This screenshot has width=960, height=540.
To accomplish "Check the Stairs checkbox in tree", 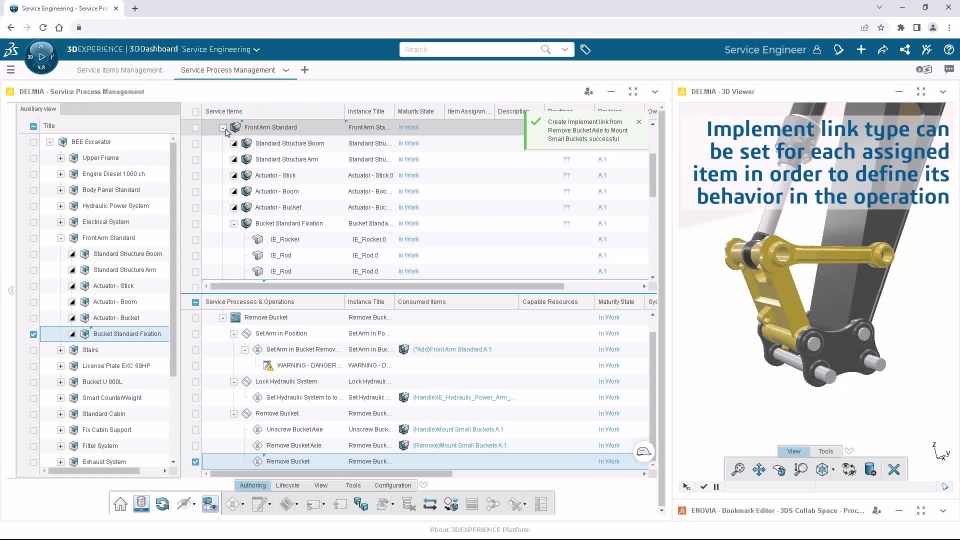I will [33, 350].
